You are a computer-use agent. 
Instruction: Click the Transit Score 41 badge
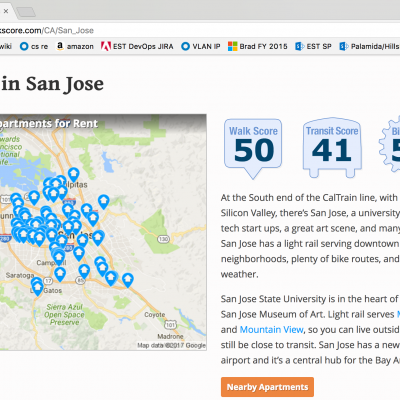(x=332, y=147)
